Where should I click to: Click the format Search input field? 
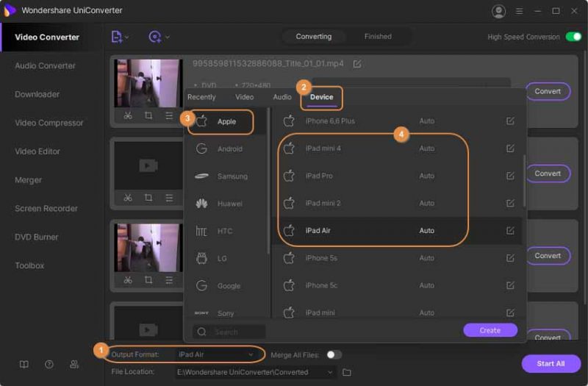pos(229,332)
